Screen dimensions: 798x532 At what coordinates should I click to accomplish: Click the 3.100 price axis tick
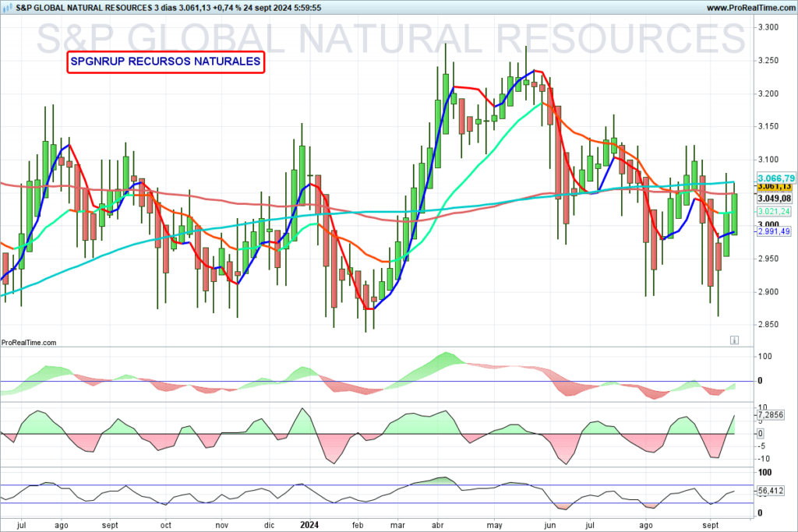768,160
